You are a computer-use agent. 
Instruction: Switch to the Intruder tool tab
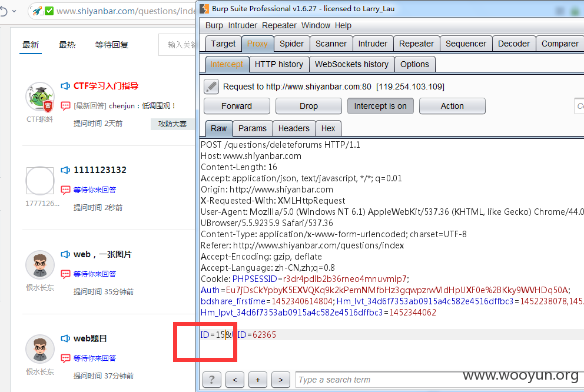(x=373, y=44)
